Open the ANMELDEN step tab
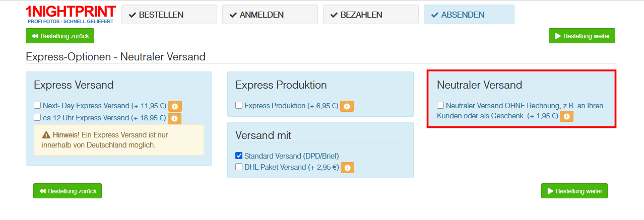Image resolution: width=644 pixels, height=220 pixels. click(270, 15)
